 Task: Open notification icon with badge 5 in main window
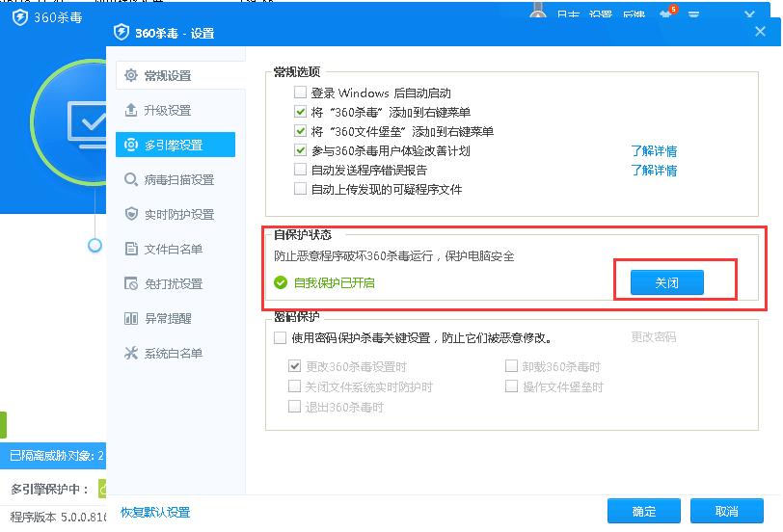pyautogui.click(x=667, y=13)
